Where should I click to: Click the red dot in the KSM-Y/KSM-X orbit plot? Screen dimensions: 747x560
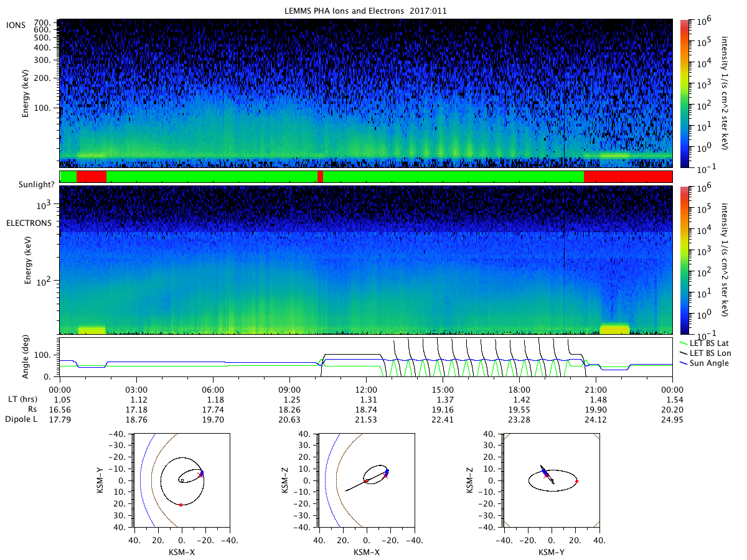pyautogui.click(x=181, y=505)
